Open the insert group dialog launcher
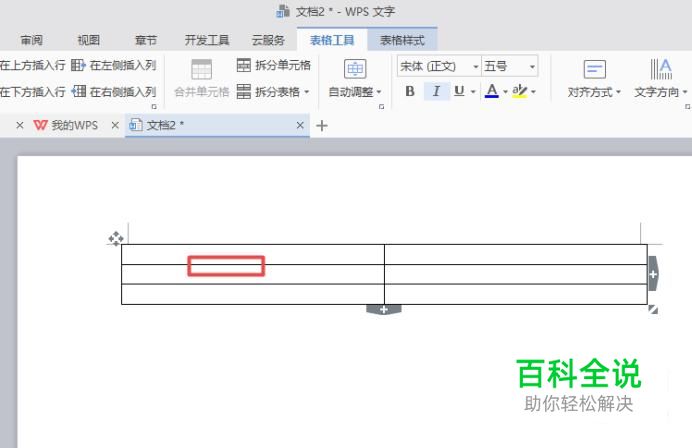Screen dimensions: 692x448 coord(154,106)
